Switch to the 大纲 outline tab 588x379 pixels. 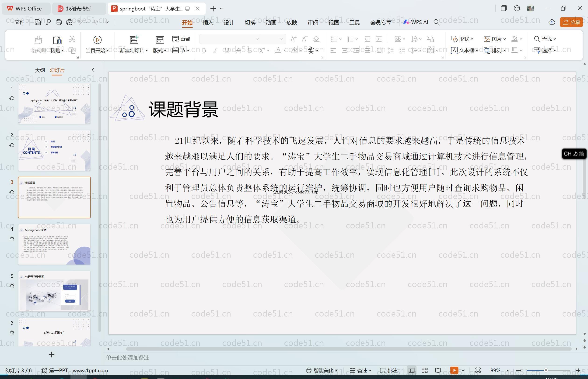pyautogui.click(x=40, y=70)
